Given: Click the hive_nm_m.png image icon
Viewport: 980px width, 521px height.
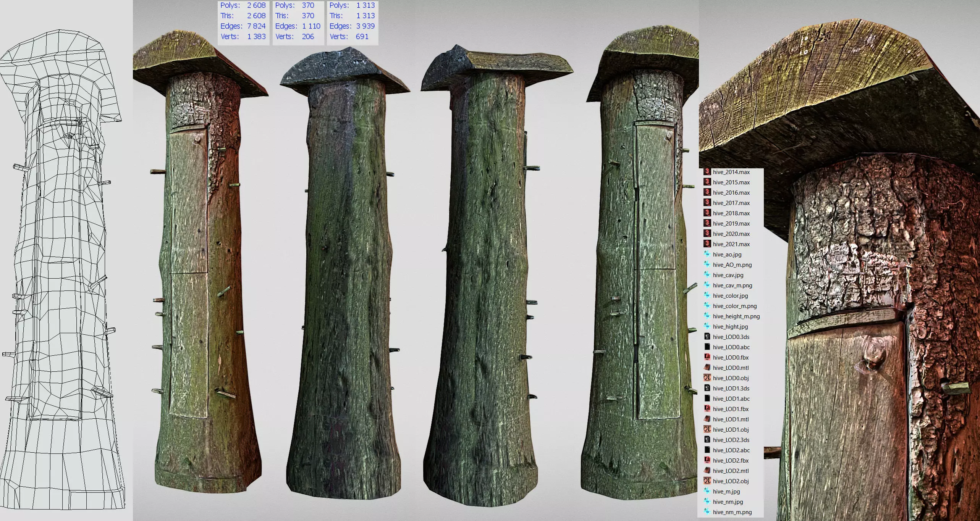Looking at the screenshot, I should (707, 512).
